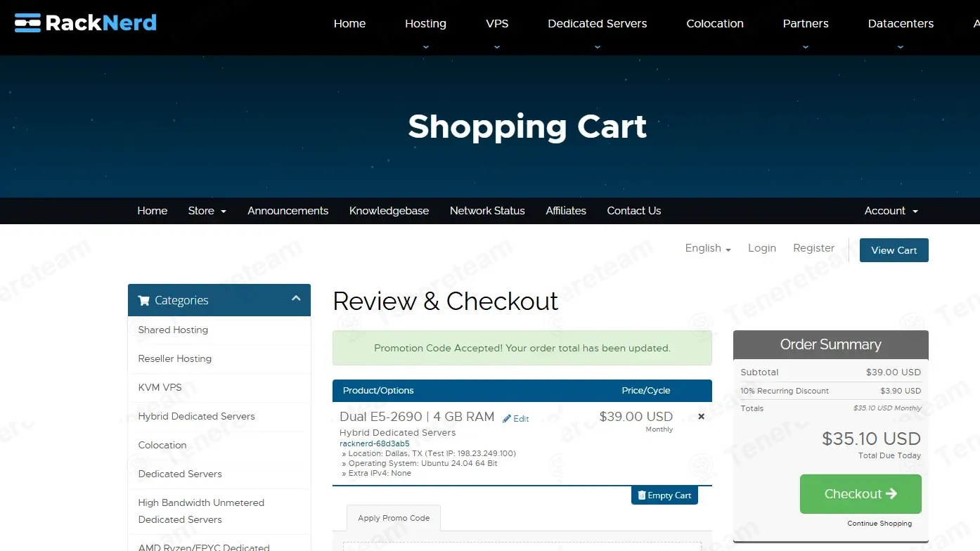Viewport: 980px width, 551px height.
Task: Select Hybrid Dedicated Servers in the sidebar
Action: click(197, 416)
